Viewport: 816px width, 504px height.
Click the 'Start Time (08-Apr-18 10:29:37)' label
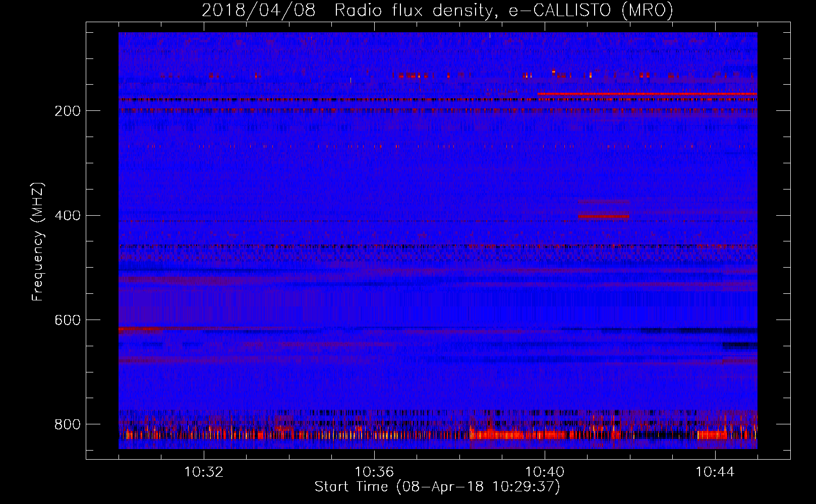(x=437, y=487)
